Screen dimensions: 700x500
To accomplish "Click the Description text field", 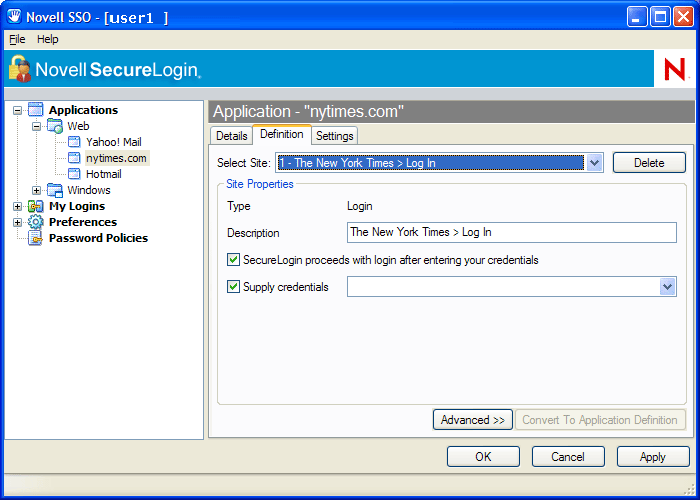I will [x=512, y=232].
